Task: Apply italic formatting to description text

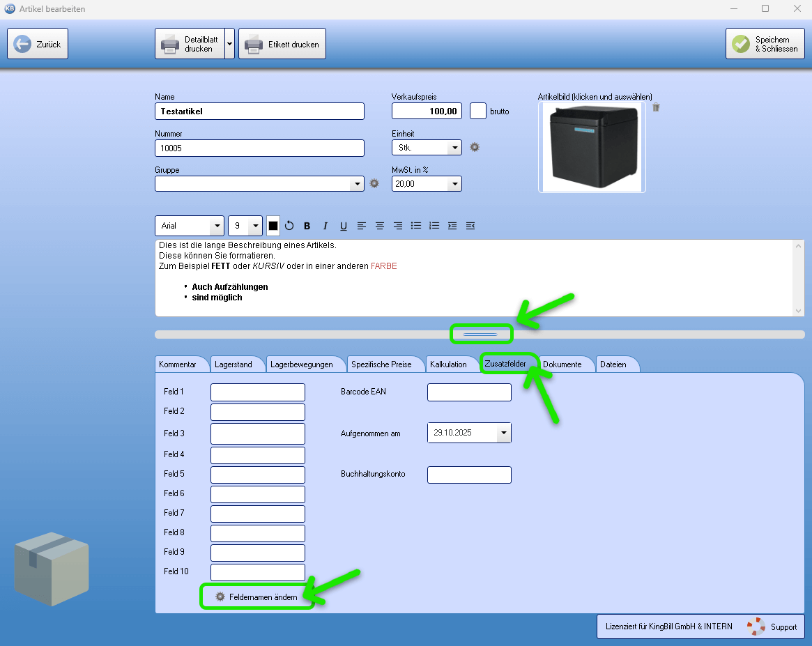Action: click(x=325, y=226)
